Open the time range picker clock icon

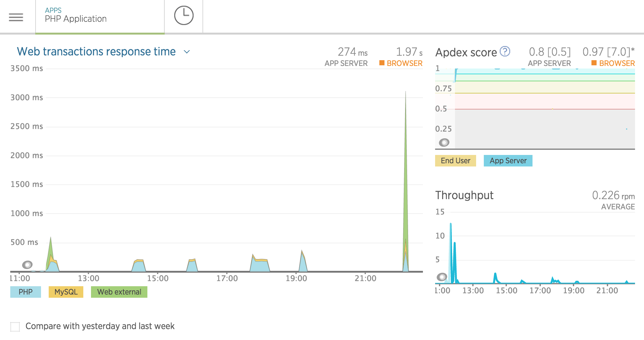[x=184, y=15]
